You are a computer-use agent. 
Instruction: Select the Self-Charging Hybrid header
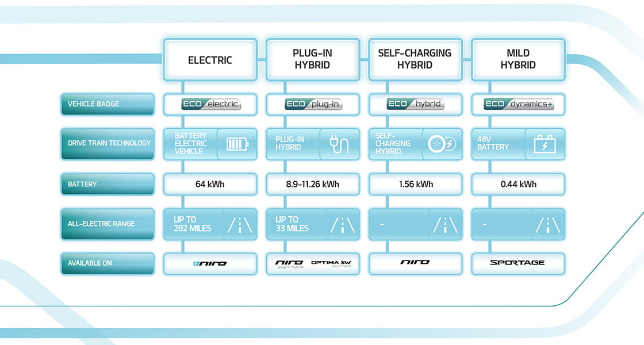[x=415, y=59]
